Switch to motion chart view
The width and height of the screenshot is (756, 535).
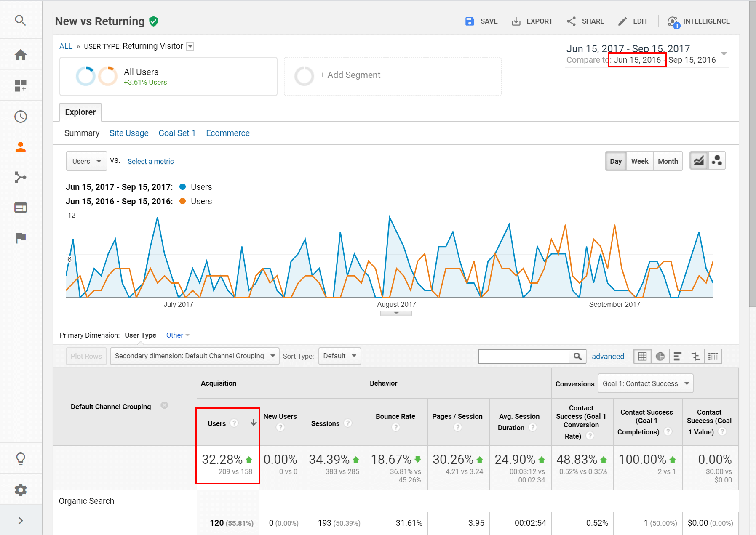[x=717, y=161]
